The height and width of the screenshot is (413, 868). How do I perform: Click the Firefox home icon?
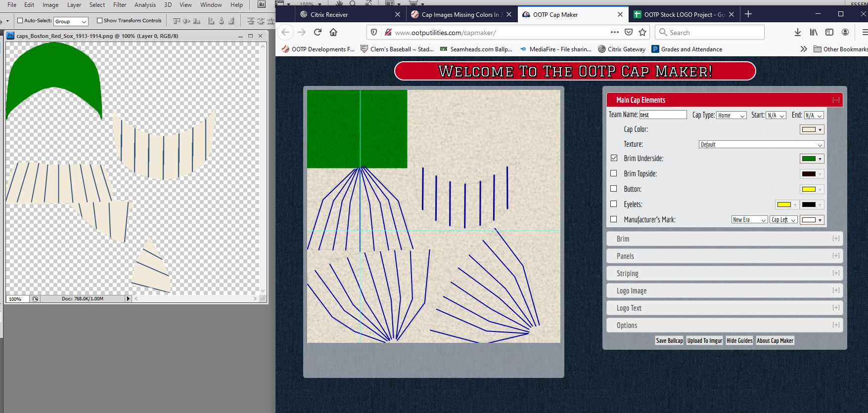(333, 32)
